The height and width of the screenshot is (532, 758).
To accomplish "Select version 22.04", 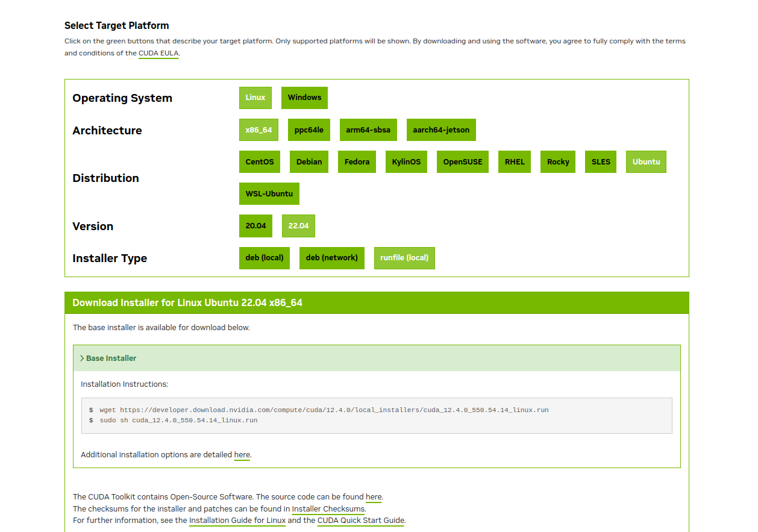I will click(x=298, y=226).
